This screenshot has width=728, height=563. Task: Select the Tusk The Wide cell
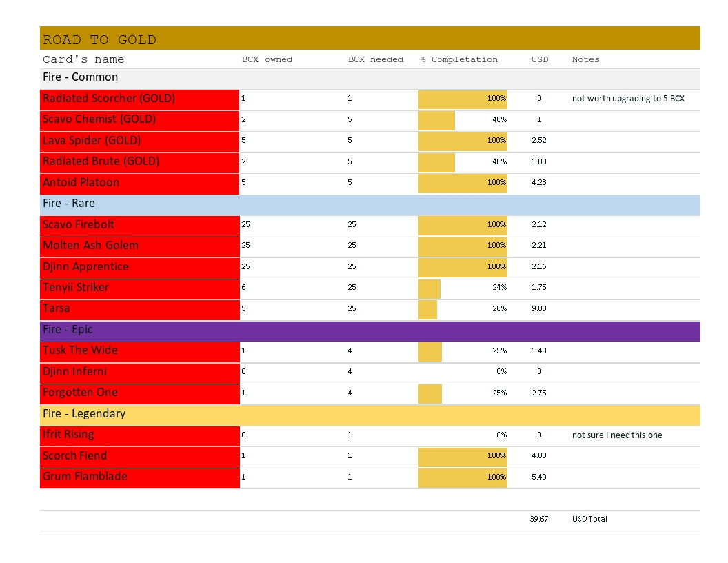[x=140, y=350]
